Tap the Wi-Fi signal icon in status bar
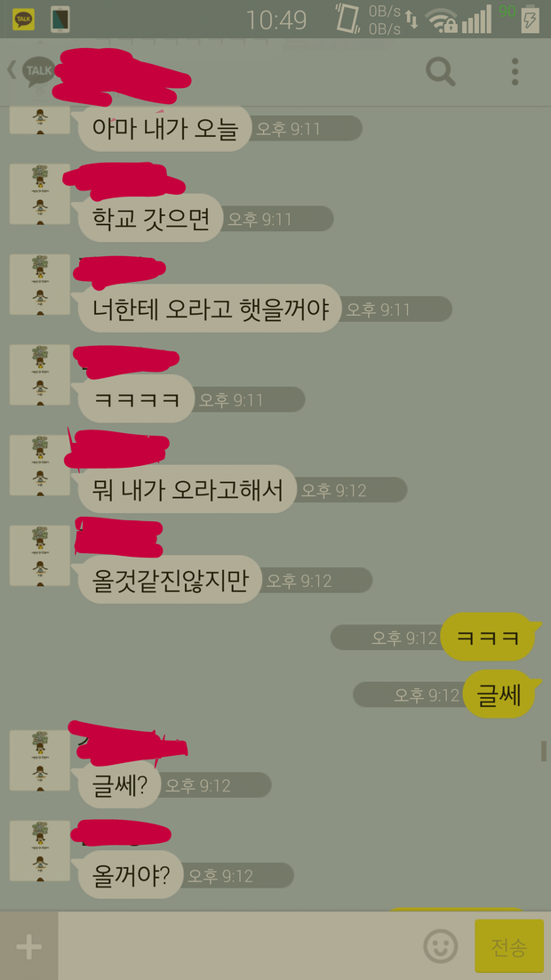551x980 pixels. pos(442,20)
